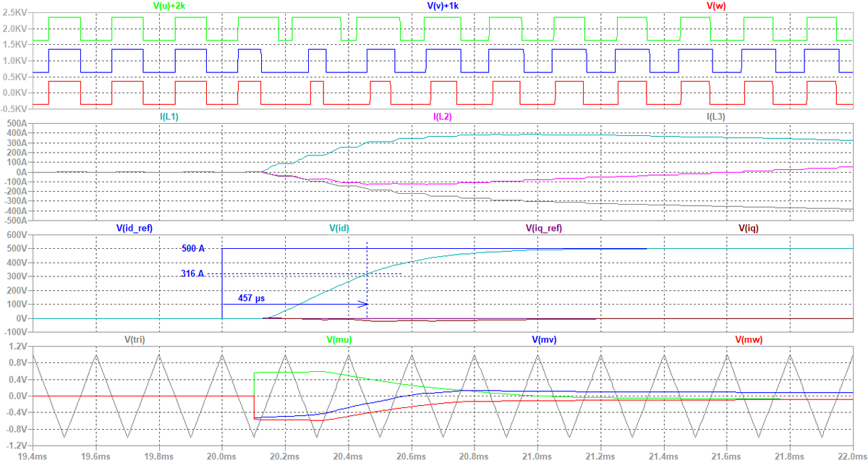Select the V(id) trace label
This screenshot has height=463, width=868.
[x=340, y=228]
